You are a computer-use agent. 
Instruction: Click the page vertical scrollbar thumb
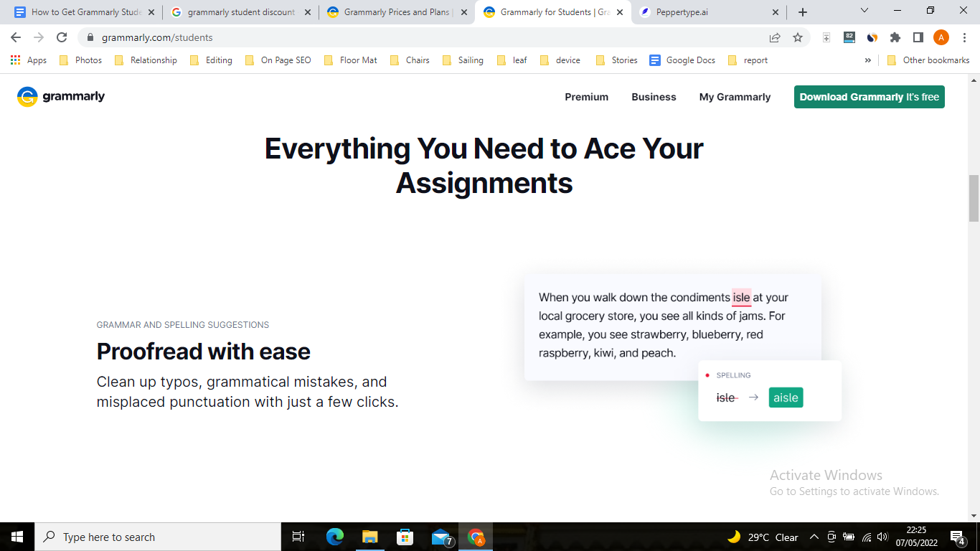point(974,198)
